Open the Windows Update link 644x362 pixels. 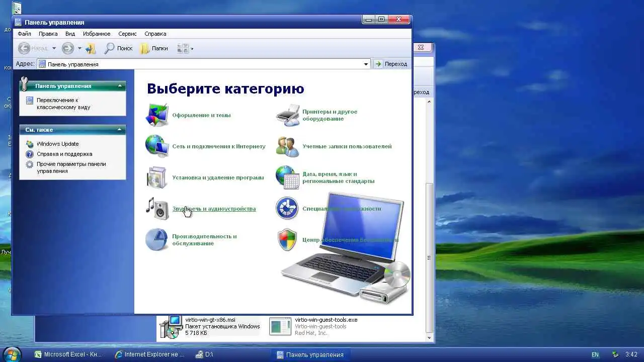click(x=57, y=144)
